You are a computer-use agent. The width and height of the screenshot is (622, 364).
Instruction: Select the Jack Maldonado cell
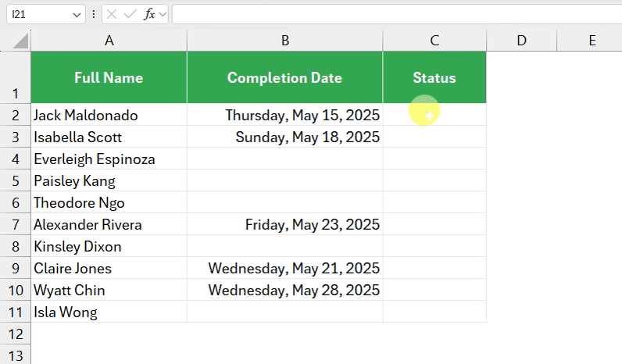[x=109, y=115]
